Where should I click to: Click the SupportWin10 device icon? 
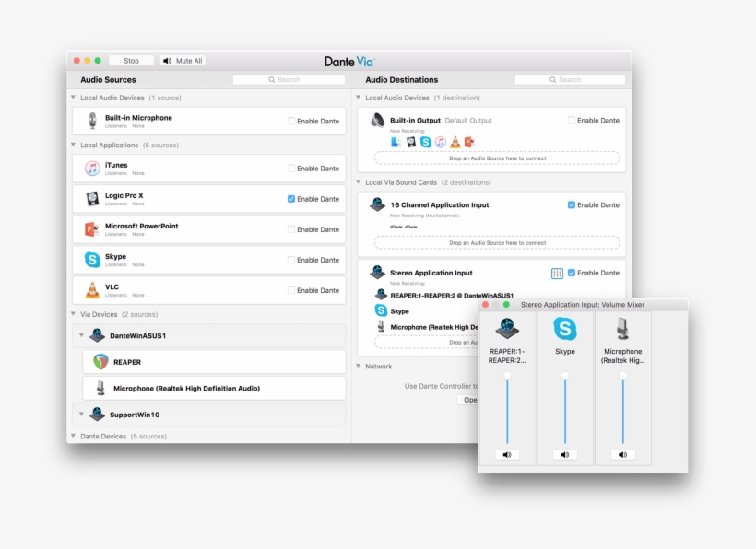point(98,415)
